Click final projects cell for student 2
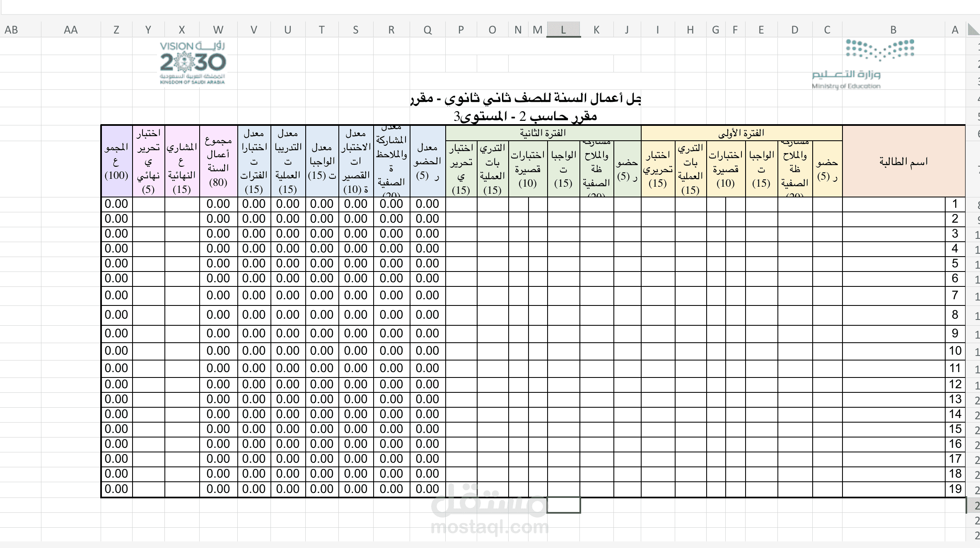The image size is (980, 548). pos(182,219)
